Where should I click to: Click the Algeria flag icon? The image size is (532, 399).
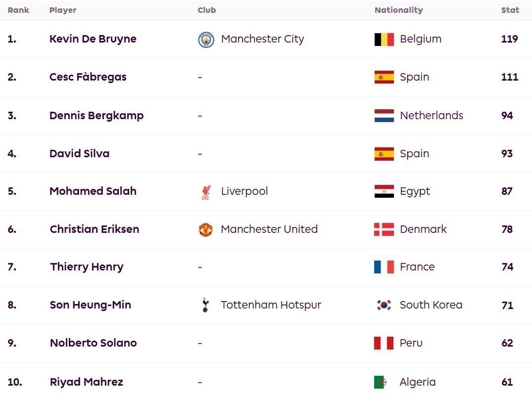(x=381, y=382)
